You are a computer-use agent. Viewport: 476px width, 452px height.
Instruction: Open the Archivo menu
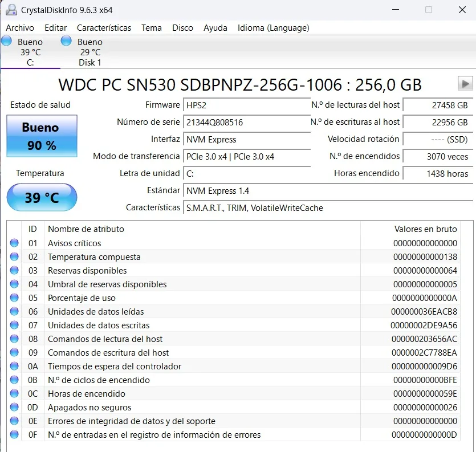pyautogui.click(x=20, y=28)
